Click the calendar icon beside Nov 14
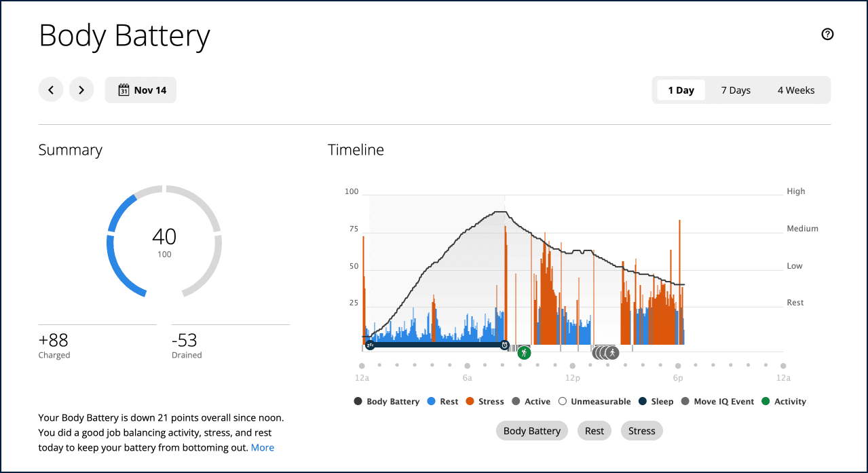The height and width of the screenshot is (473, 868). coord(124,90)
